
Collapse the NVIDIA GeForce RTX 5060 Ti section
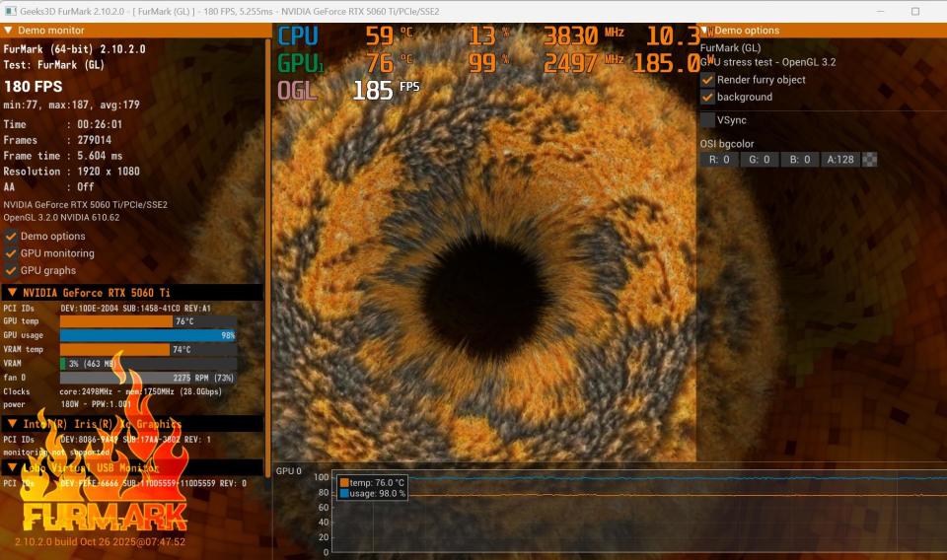point(12,293)
